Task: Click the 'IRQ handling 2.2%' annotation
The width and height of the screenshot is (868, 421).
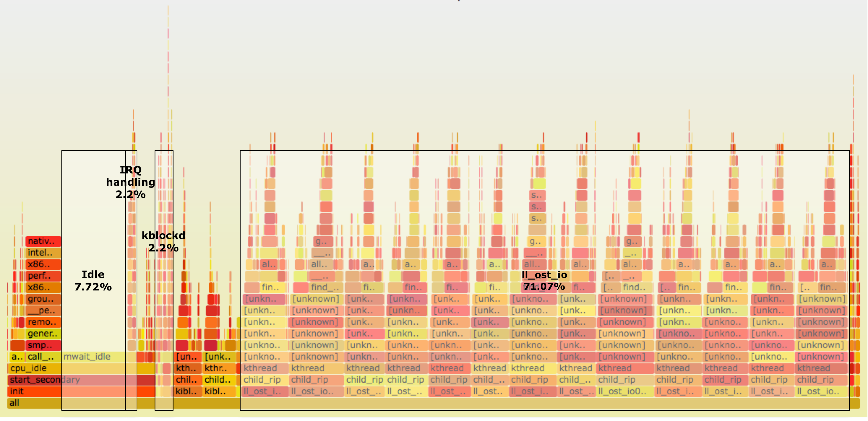Action: pos(130,182)
